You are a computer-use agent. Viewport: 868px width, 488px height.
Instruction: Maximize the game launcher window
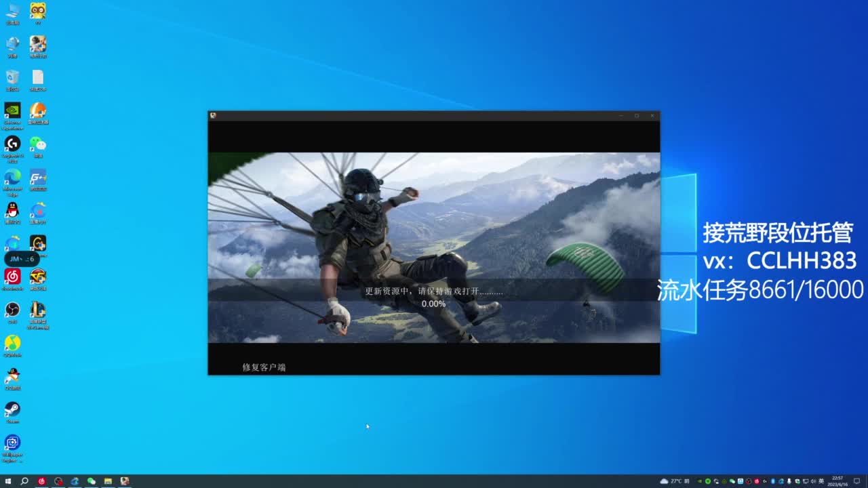[637, 115]
